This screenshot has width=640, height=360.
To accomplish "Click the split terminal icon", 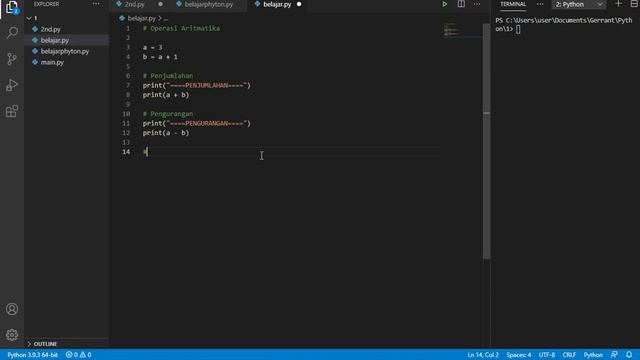I will click(634, 4).
